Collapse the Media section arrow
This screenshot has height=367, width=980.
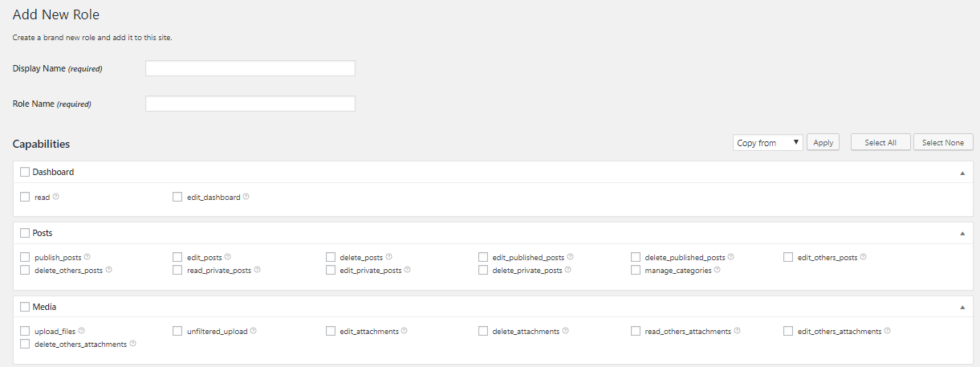962,308
